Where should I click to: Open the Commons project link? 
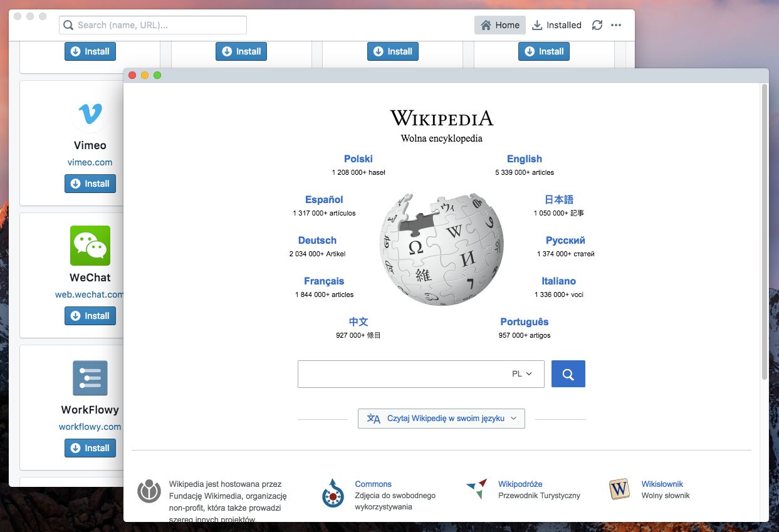point(373,484)
